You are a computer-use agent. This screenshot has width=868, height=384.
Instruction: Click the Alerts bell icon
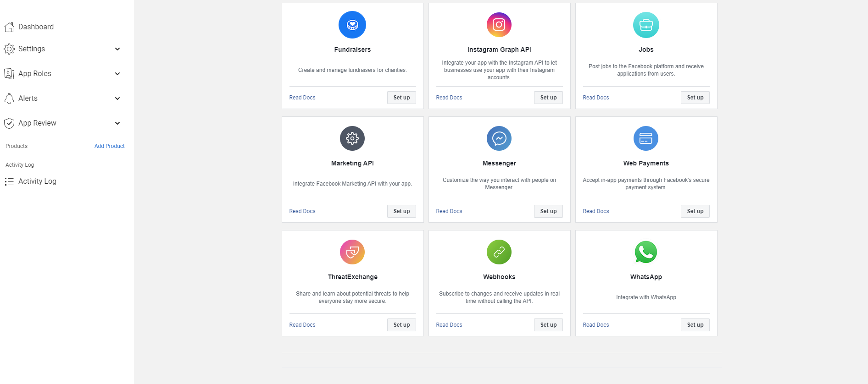click(9, 99)
